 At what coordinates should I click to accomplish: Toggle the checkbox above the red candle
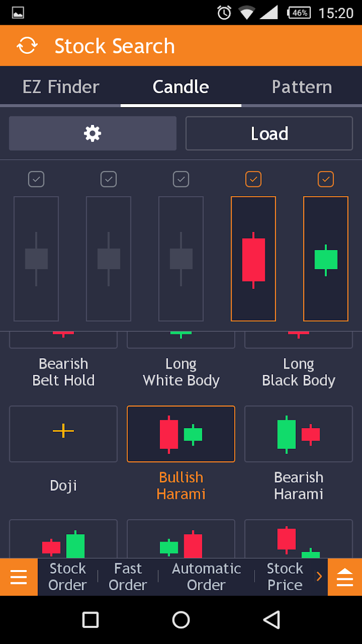[253, 179]
